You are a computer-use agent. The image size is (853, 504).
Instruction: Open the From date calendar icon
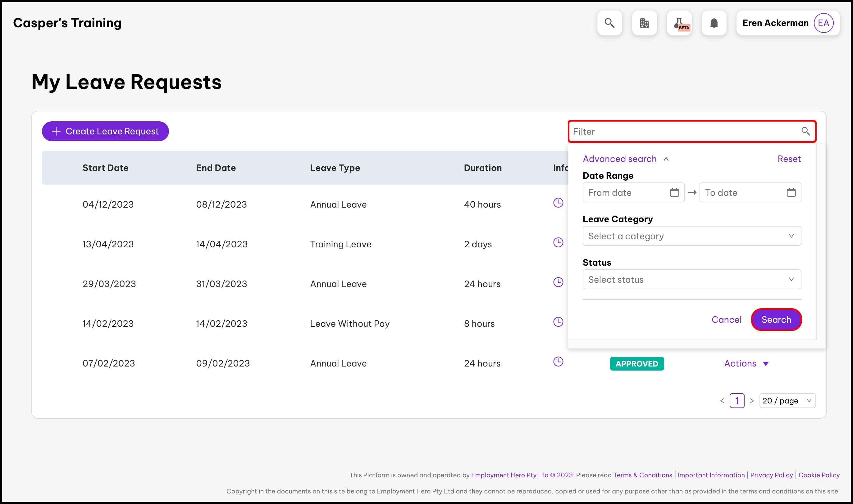tap(674, 192)
